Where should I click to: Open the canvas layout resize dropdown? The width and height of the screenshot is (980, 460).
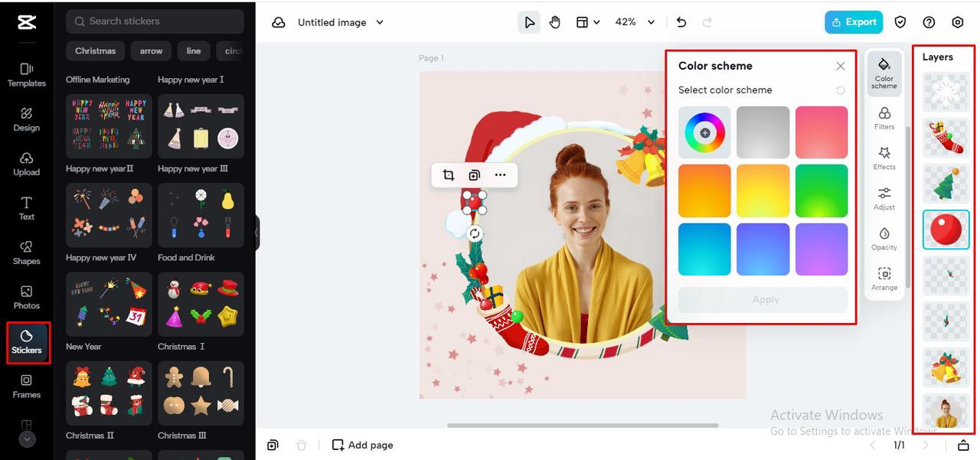587,22
